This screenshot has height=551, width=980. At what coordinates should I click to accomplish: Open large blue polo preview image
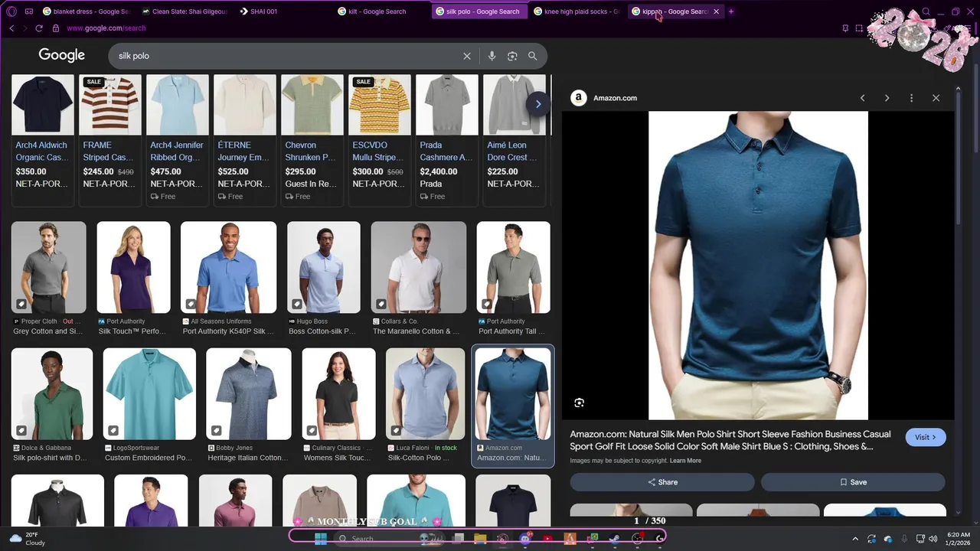pos(758,266)
